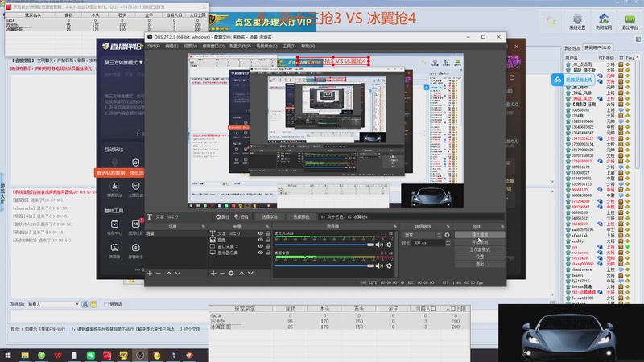Add a new scene with the plus icon
Viewport: 644px width, 362px height.
click(x=150, y=274)
